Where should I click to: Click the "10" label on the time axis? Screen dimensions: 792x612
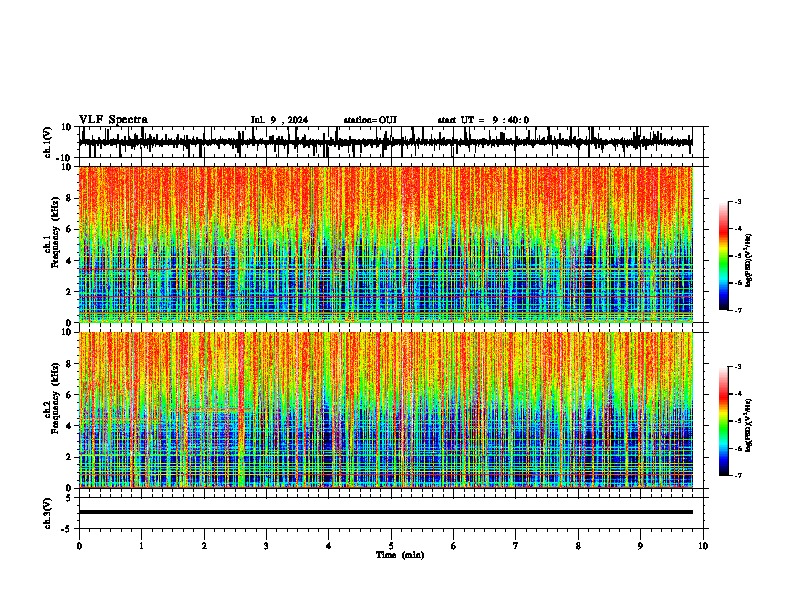click(703, 546)
